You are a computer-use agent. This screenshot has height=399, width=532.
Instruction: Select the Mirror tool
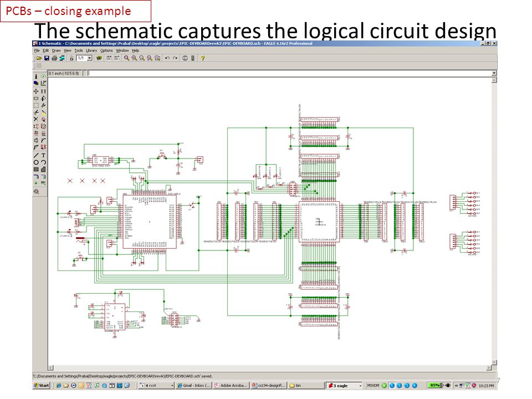[36, 99]
